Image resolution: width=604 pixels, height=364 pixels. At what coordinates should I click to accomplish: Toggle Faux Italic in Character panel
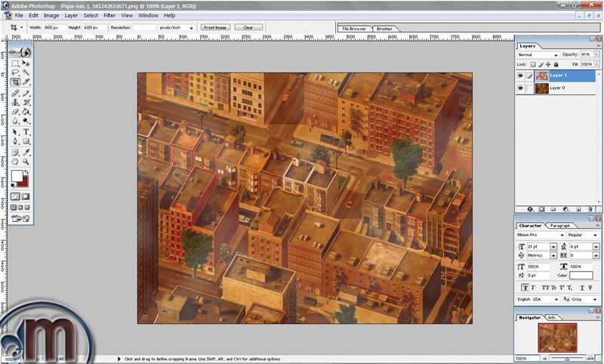pos(533,288)
